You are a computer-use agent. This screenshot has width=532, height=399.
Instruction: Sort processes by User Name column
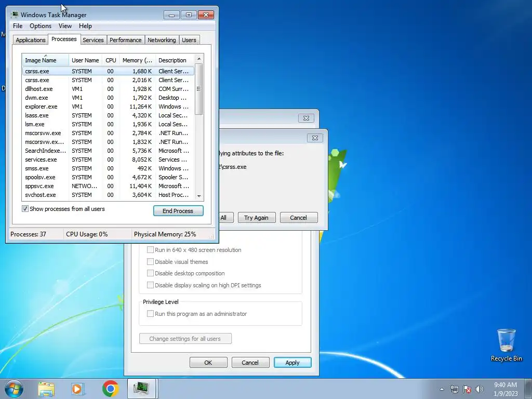point(86,60)
